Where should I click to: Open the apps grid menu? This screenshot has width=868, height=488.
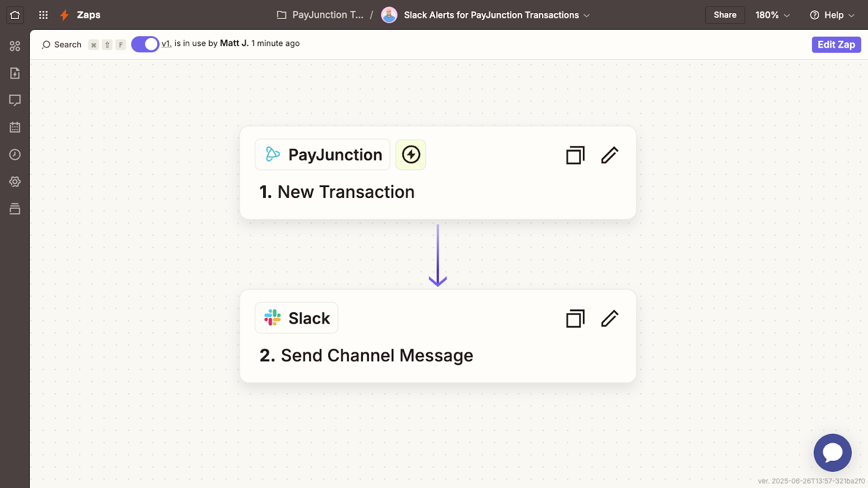[43, 15]
